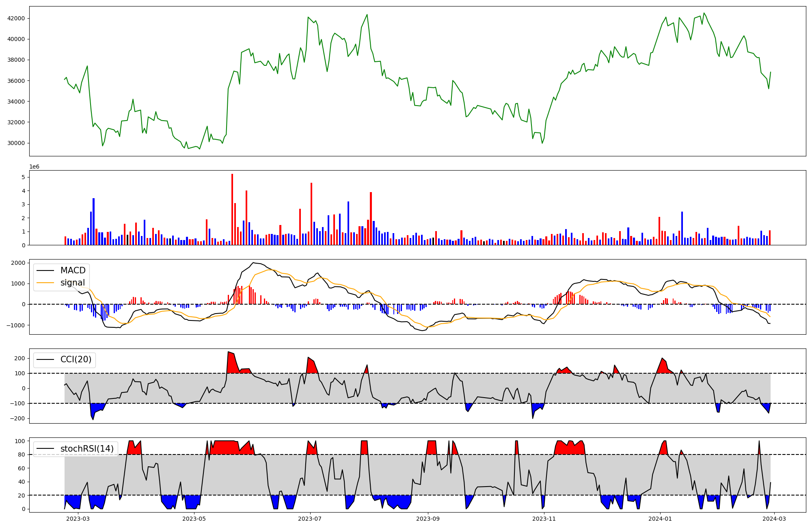Screen dimensions: 812x528
Task: Click the tallest red volume bar
Action: 232,209
